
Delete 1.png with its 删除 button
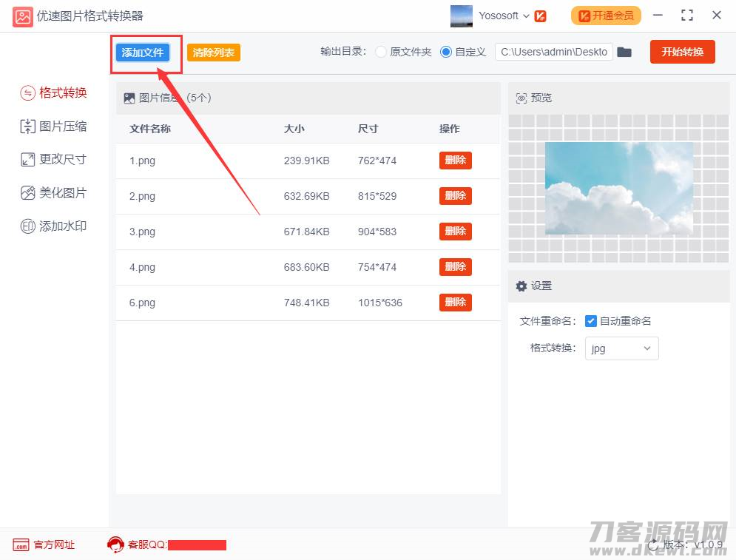coord(456,161)
